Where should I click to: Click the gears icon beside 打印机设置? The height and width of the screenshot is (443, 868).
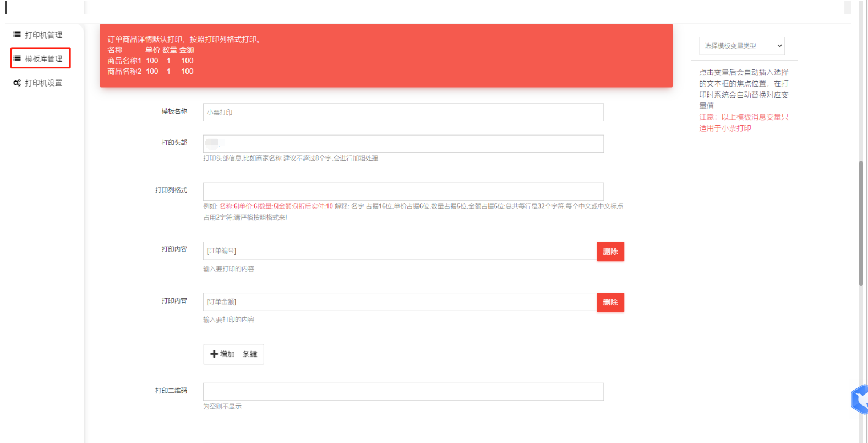[17, 83]
